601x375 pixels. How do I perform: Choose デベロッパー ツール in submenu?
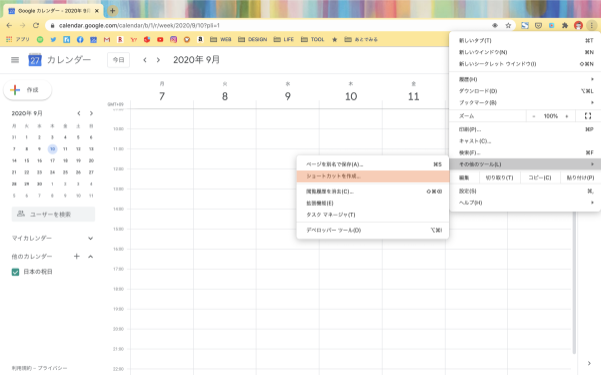[373, 230]
